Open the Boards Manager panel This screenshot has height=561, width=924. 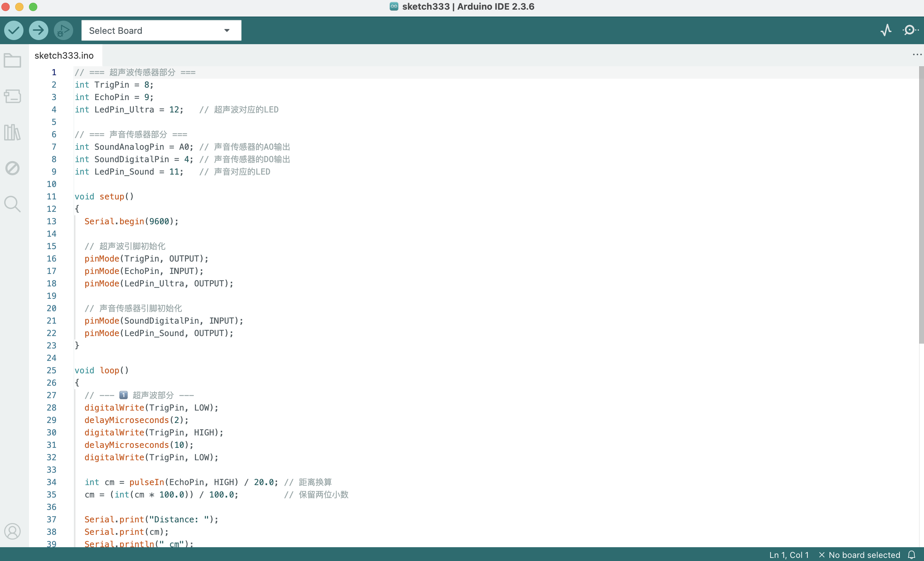12,96
